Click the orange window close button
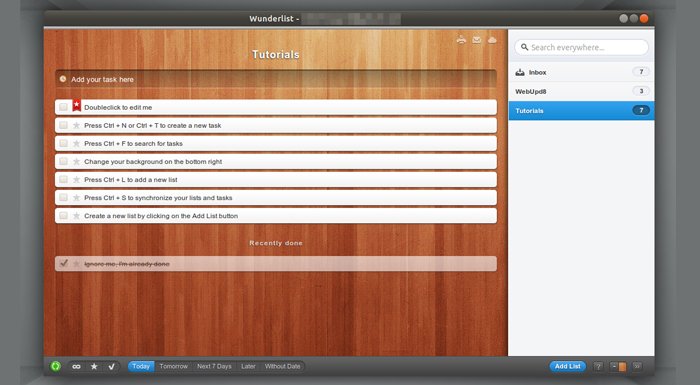 pyautogui.click(x=644, y=18)
